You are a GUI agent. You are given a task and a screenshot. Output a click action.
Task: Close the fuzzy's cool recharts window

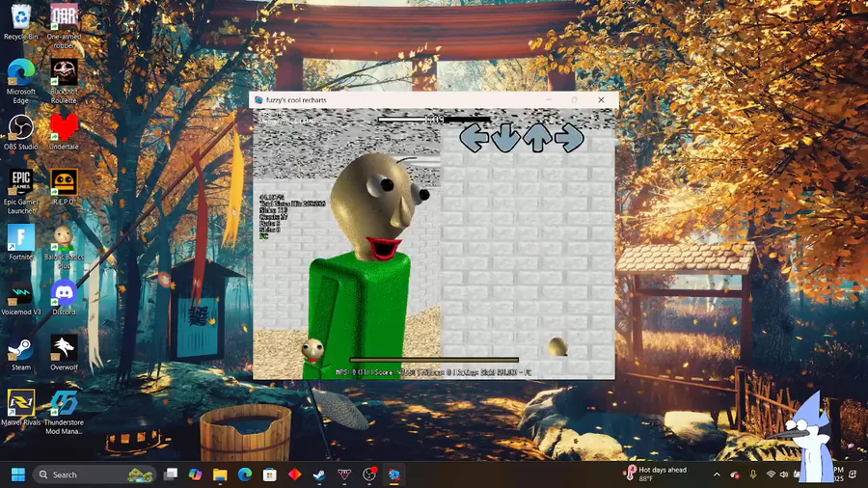601,100
